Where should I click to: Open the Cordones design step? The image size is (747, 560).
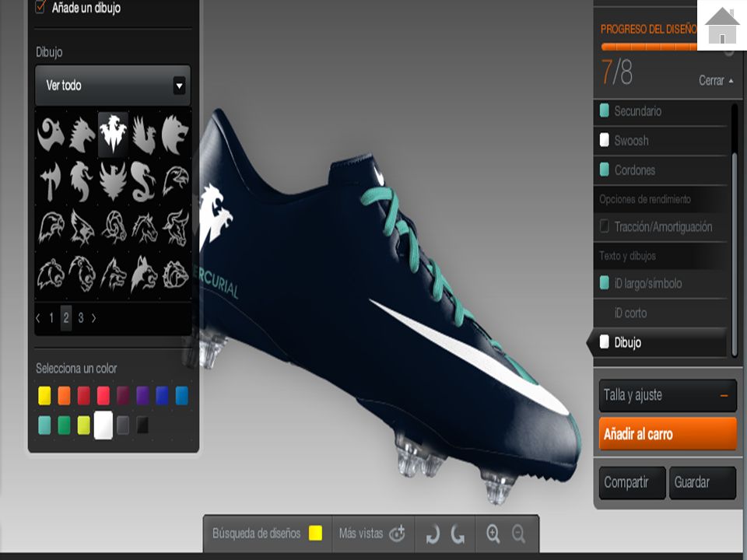(x=660, y=170)
